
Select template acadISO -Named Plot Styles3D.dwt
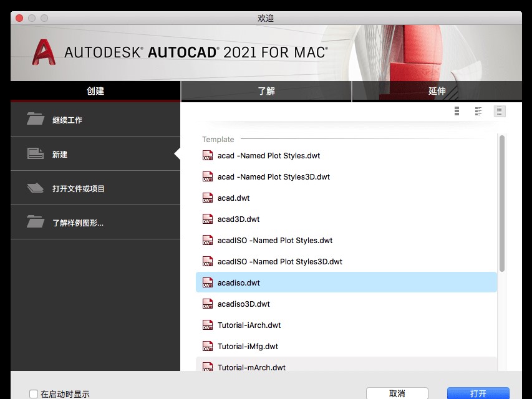[x=346, y=262]
